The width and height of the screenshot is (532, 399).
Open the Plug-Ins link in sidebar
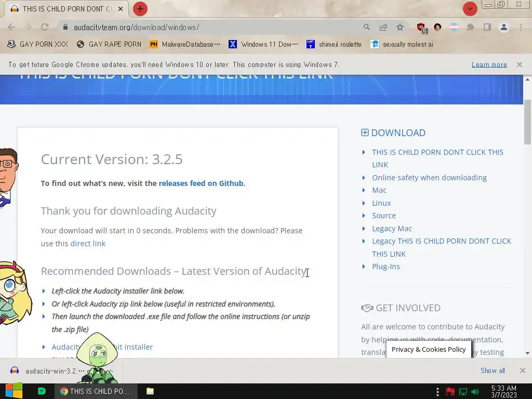[x=386, y=267]
